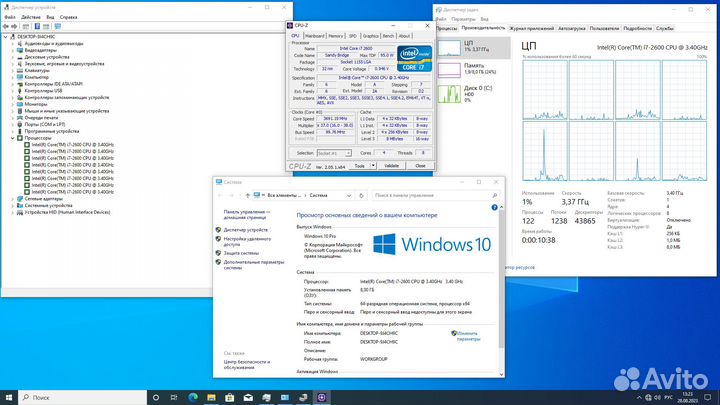Click the Мониторы device icon
Viewport: 720px width, 405px height.
pyautogui.click(x=20, y=104)
